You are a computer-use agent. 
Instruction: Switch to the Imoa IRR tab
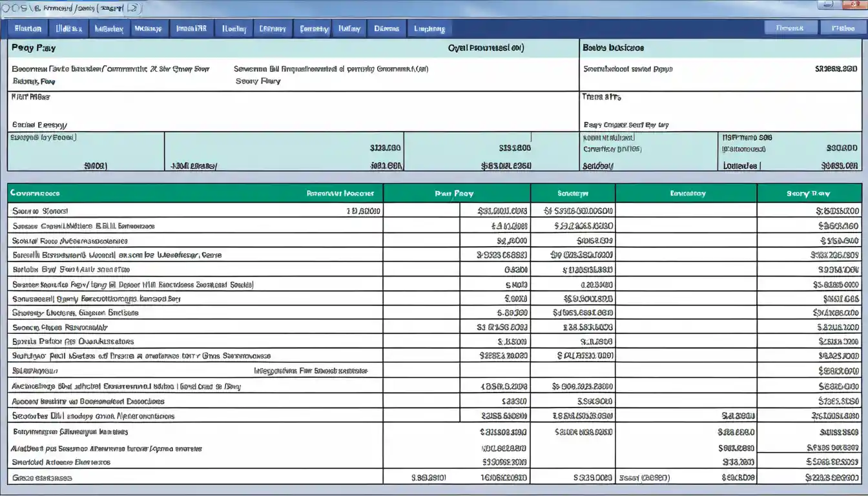[x=192, y=28]
